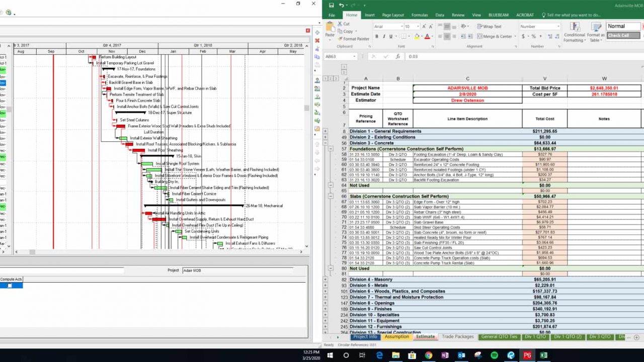Open Chrome from the taskbar
This screenshot has height=362, width=644.
(428, 355)
